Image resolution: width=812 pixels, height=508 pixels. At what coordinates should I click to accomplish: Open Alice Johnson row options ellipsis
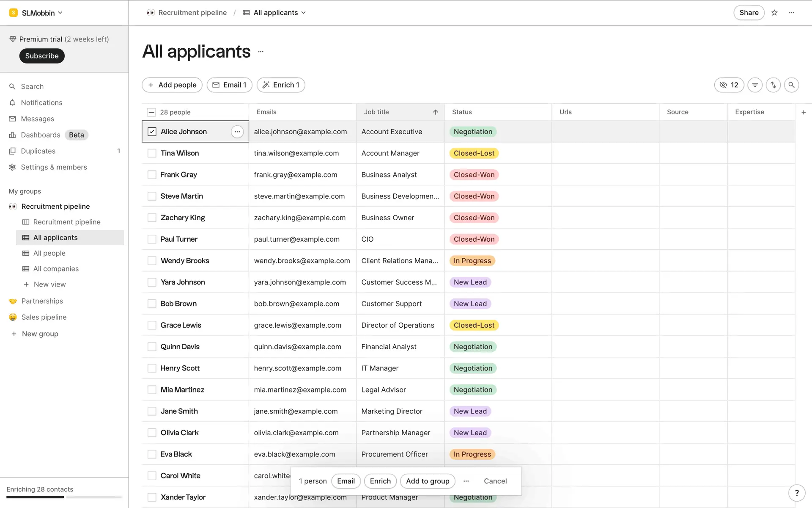tap(237, 132)
